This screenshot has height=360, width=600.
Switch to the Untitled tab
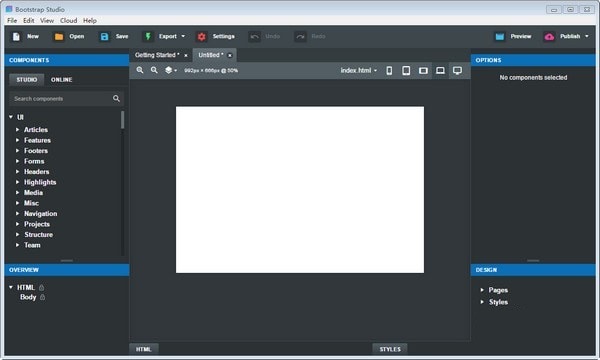coord(210,55)
